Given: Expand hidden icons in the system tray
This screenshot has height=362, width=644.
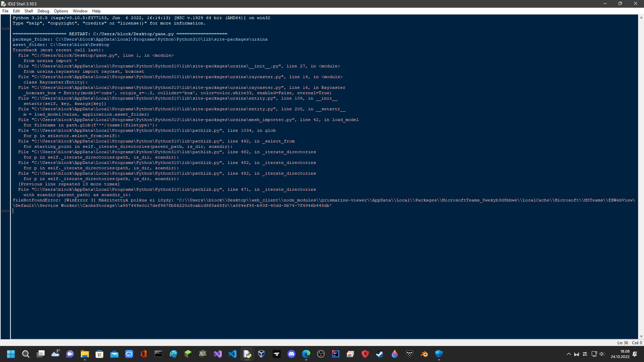Looking at the screenshot, I should click(569, 354).
